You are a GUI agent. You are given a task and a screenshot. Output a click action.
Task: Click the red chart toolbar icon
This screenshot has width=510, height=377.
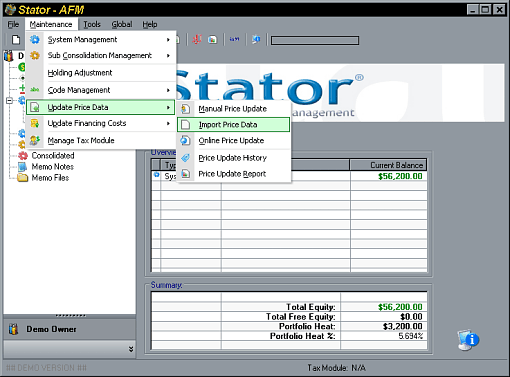point(197,40)
